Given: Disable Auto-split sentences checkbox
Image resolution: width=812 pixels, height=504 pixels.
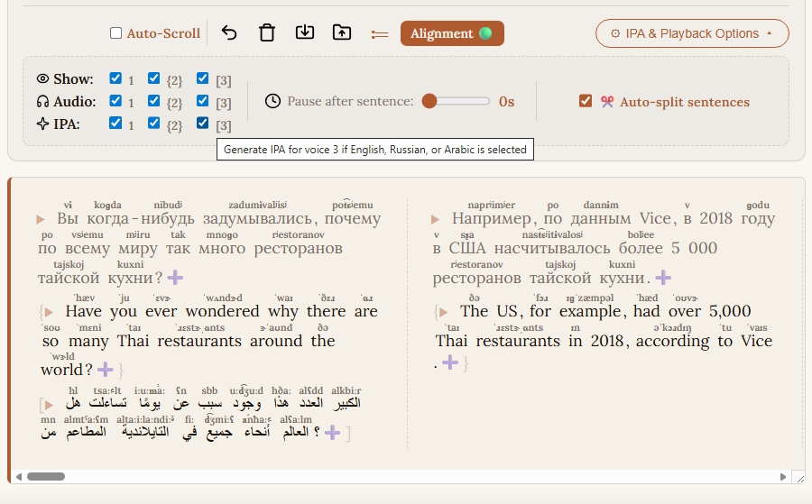Looking at the screenshot, I should [586, 101].
